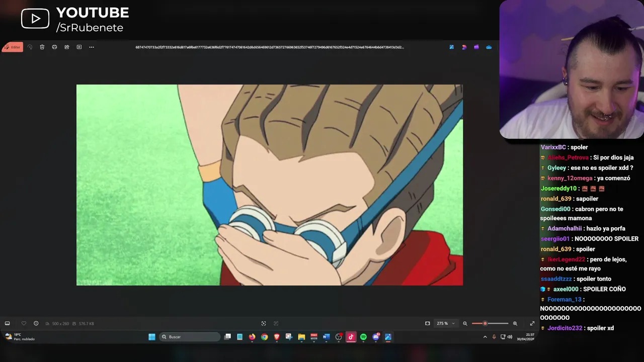
Task: Toggle the filmstrip view icon
Action: tap(7, 323)
